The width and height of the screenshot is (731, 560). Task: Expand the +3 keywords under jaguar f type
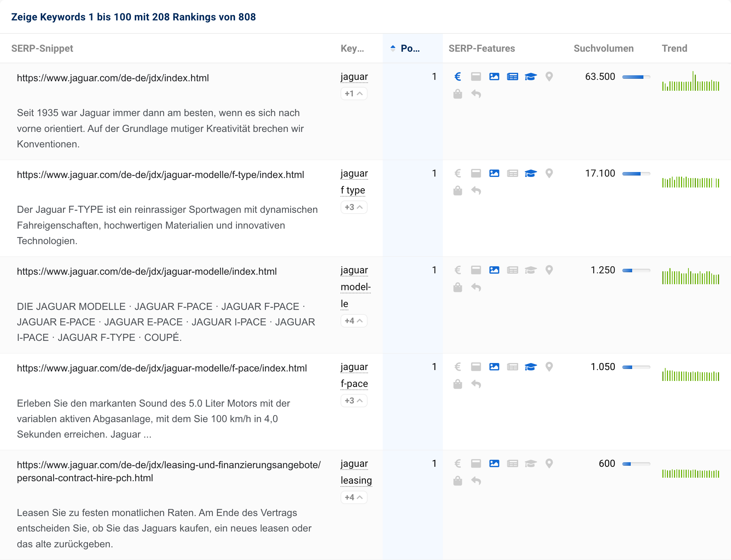(x=354, y=207)
